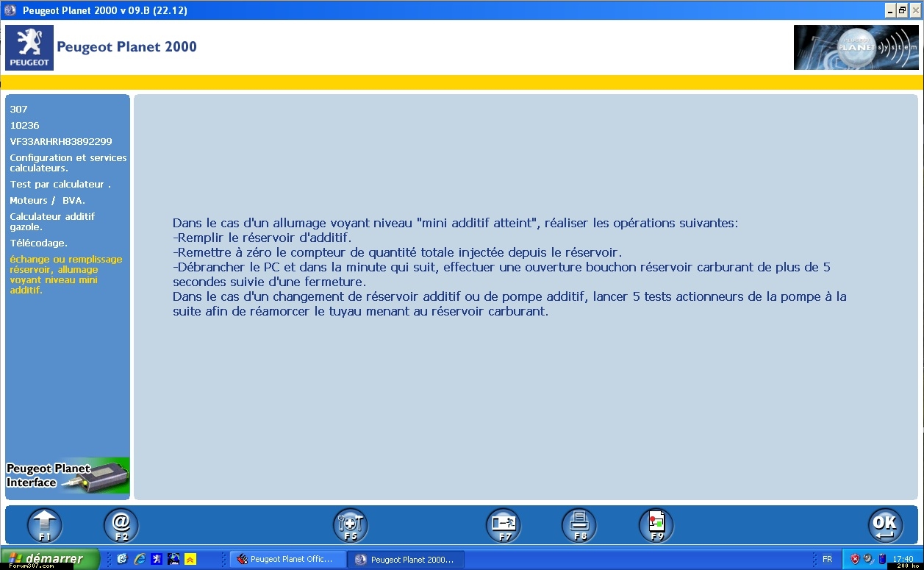Click the FR language indicator
The image size is (924, 570).
coord(827,560)
